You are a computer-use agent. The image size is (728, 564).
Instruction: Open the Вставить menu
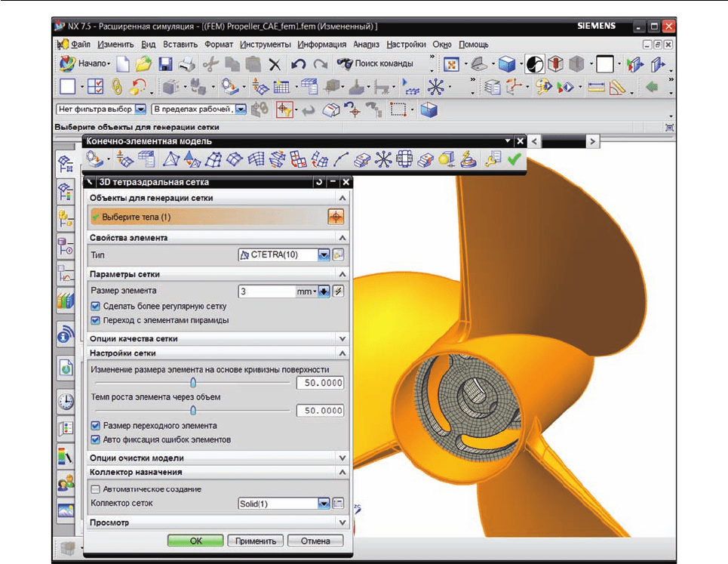[180, 45]
